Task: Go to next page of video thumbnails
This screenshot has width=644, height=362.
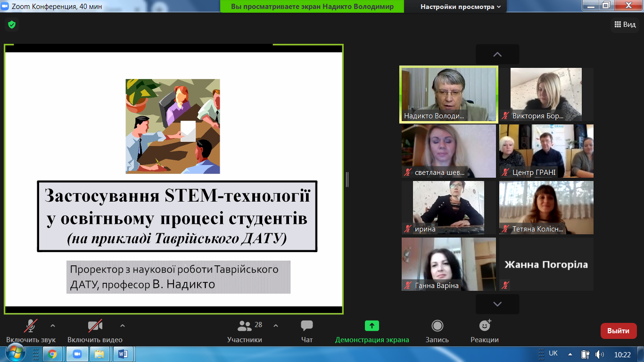Action: [497, 304]
